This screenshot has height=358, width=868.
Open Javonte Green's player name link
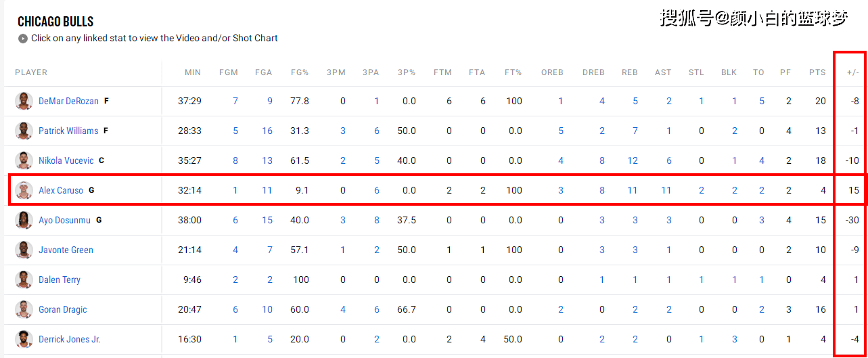[x=66, y=250]
